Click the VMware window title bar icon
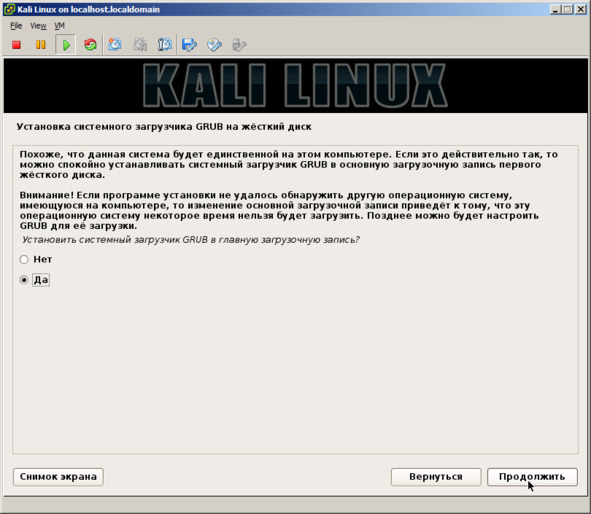The width and height of the screenshot is (591, 514). [9, 9]
